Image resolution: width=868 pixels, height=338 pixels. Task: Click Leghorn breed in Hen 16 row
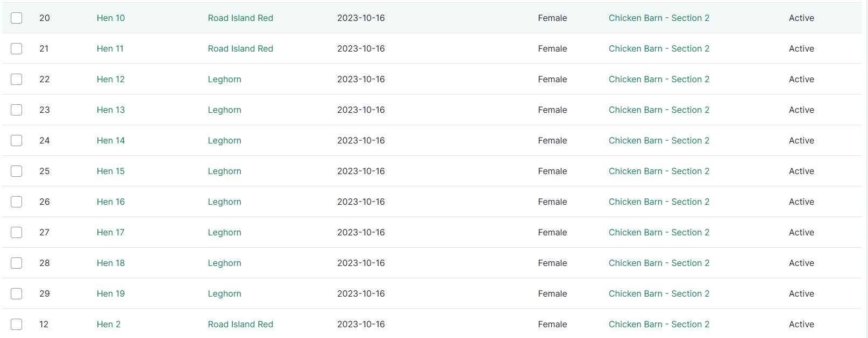[224, 202]
